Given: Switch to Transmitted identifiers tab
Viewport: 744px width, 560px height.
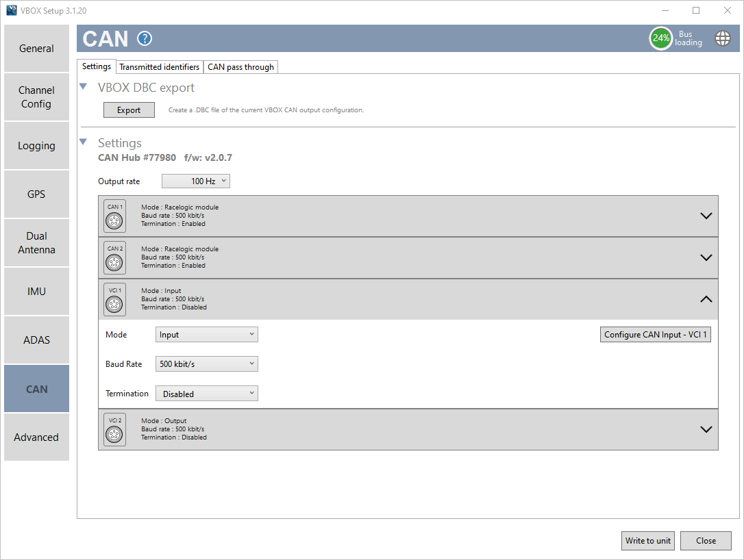Looking at the screenshot, I should [160, 67].
